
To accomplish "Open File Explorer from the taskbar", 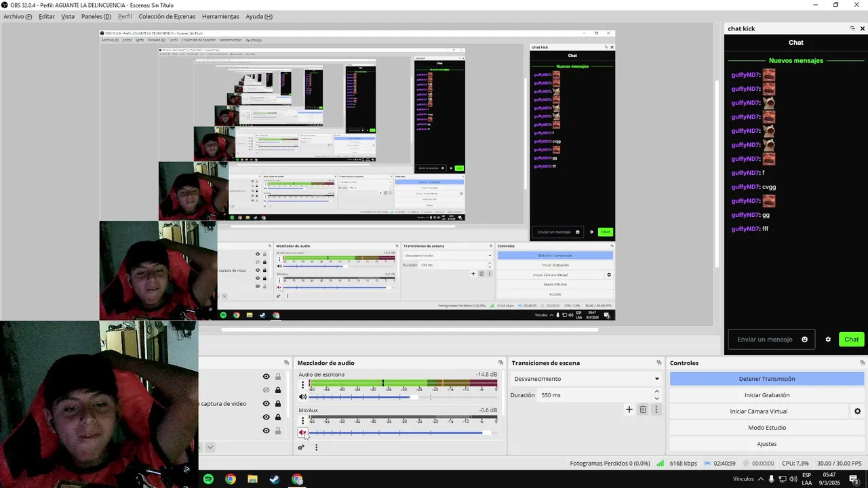I will pos(252,479).
